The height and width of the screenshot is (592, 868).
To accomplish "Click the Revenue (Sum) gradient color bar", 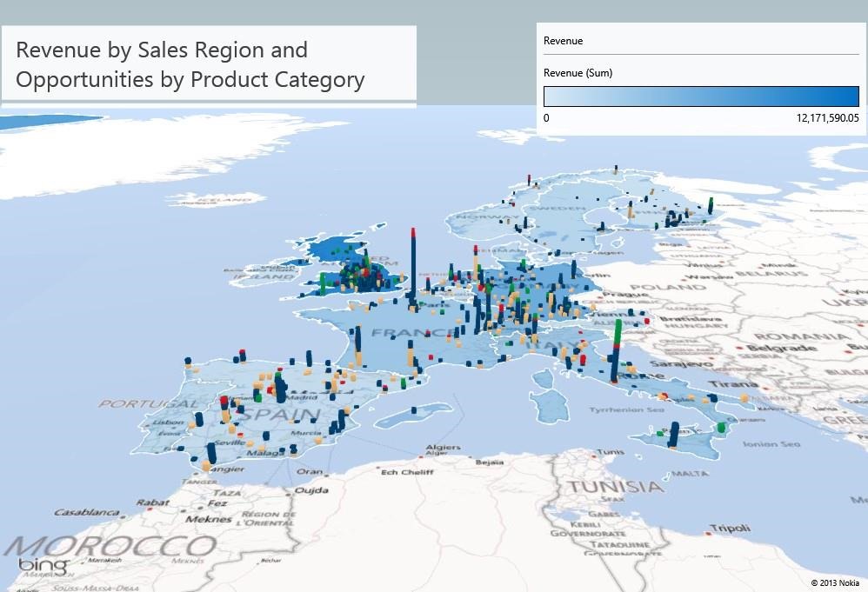I will click(701, 96).
